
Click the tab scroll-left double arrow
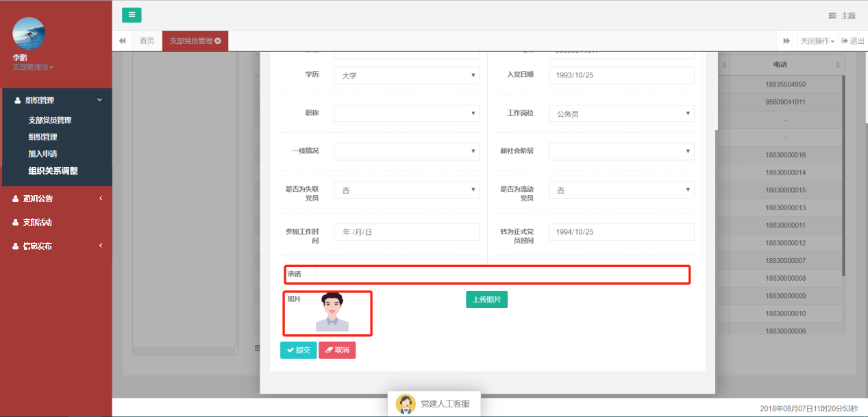(122, 41)
